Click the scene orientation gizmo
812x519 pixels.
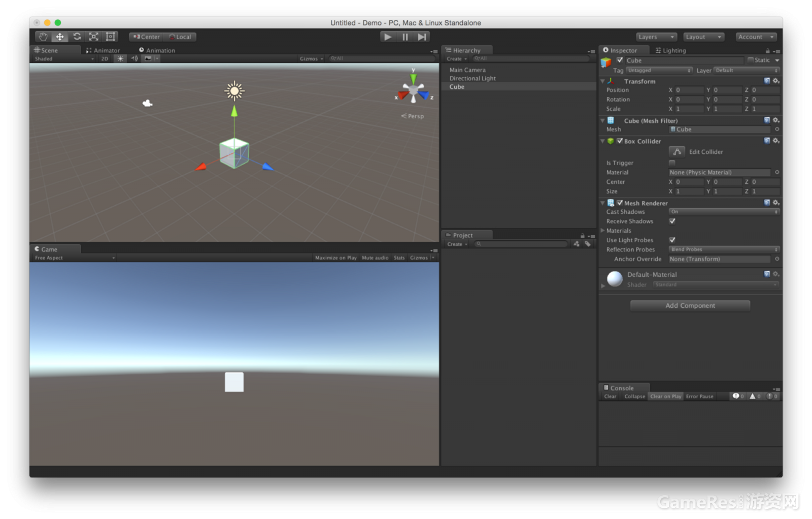click(414, 90)
